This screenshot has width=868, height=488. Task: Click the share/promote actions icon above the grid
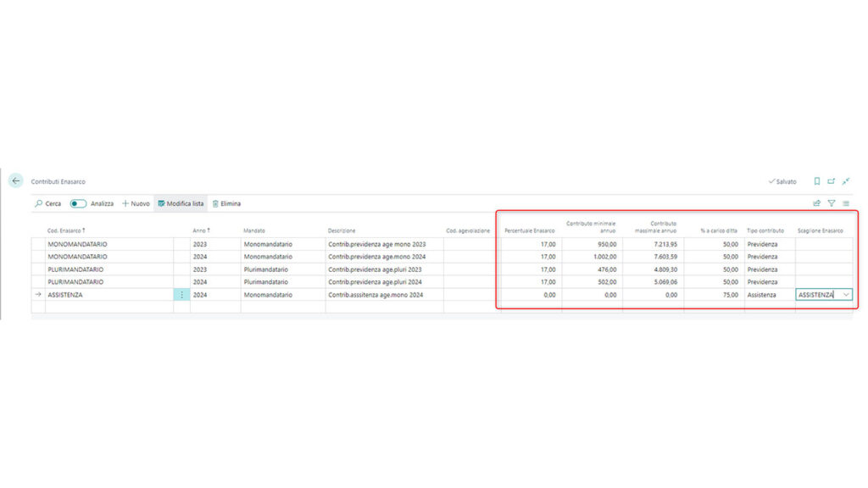pyautogui.click(x=816, y=203)
